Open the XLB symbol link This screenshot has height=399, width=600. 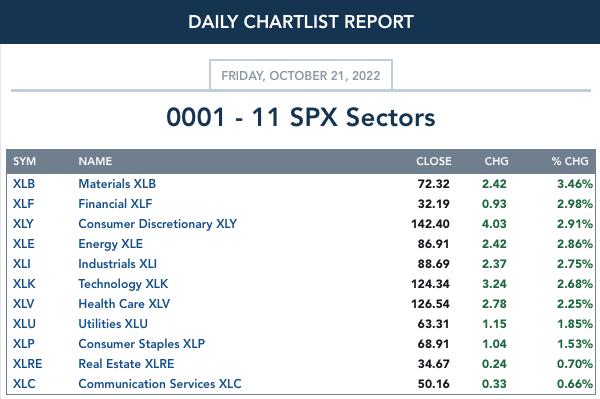click(x=24, y=184)
